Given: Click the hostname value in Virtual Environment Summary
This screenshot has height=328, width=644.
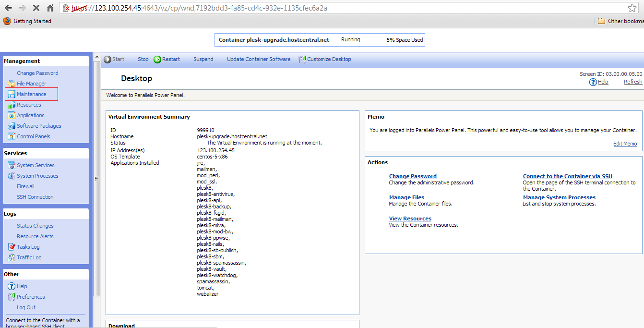Looking at the screenshot, I should point(232,136).
